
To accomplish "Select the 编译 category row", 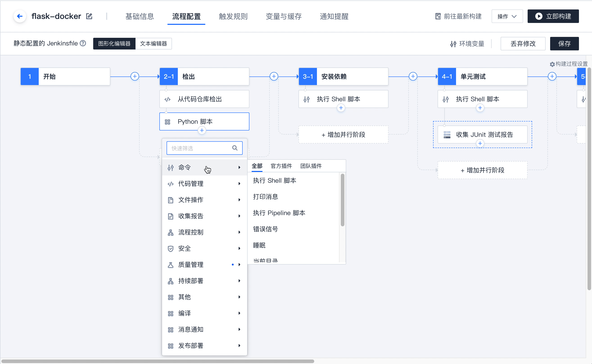I will coord(204,313).
